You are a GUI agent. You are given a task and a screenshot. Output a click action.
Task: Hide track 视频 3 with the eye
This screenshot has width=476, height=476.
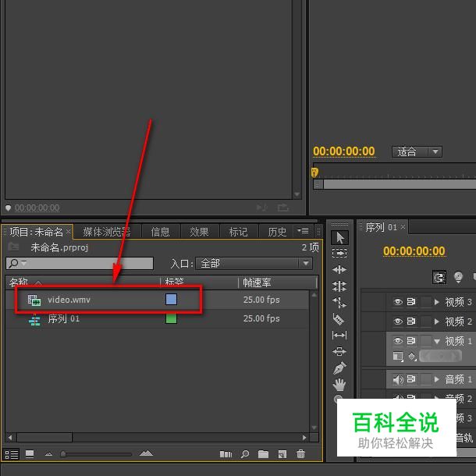coord(398,302)
